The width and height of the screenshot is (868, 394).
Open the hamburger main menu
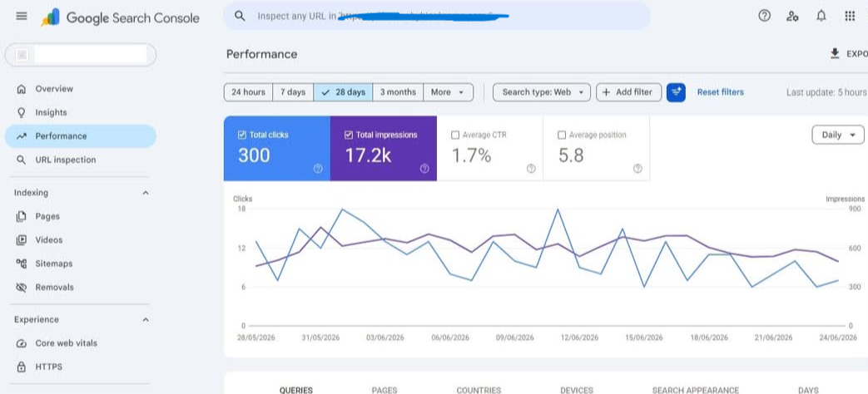(22, 16)
